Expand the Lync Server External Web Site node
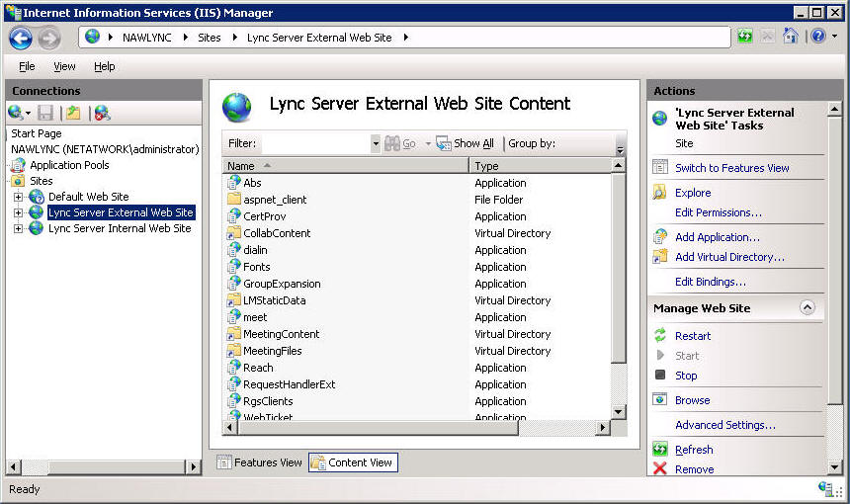 coord(18,212)
